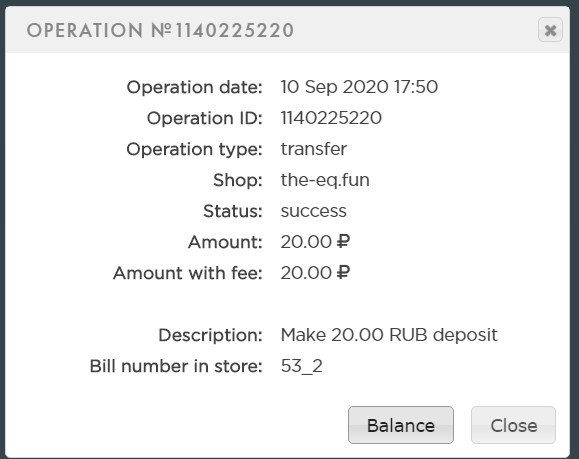Select the Shop label

point(238,181)
